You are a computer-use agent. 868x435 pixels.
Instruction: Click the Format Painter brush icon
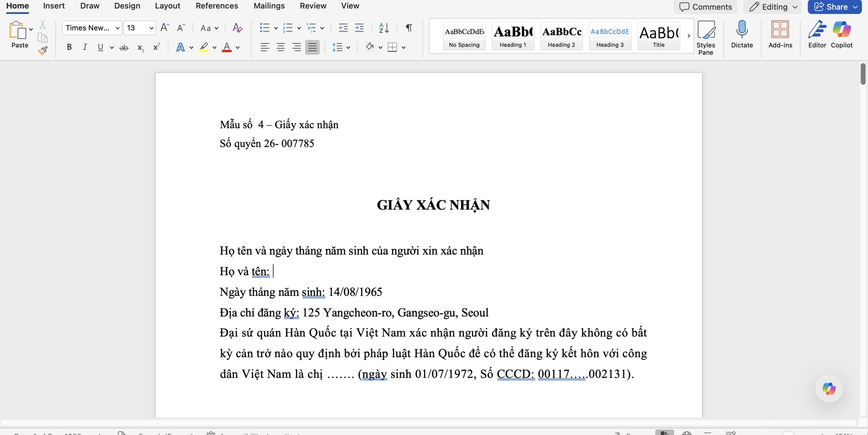coord(43,51)
